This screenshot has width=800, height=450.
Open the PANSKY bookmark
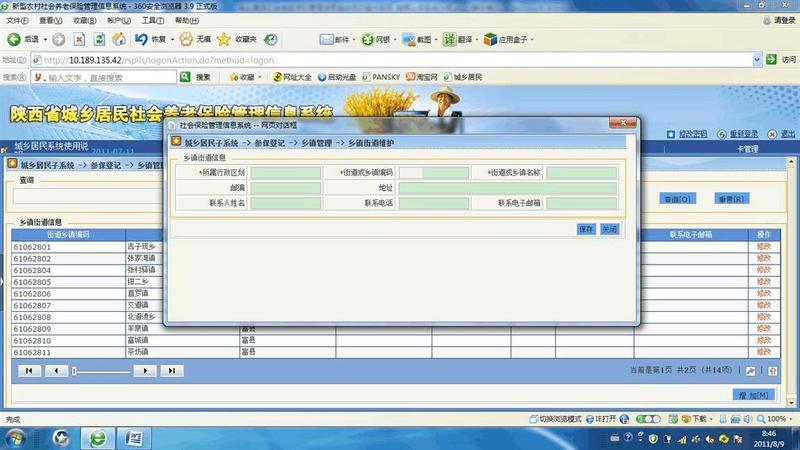tap(381, 77)
